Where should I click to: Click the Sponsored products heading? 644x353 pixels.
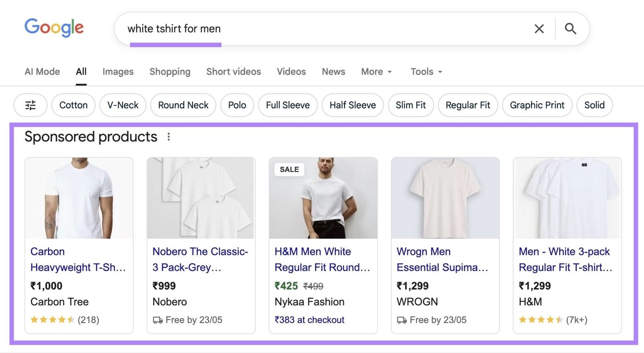point(91,137)
